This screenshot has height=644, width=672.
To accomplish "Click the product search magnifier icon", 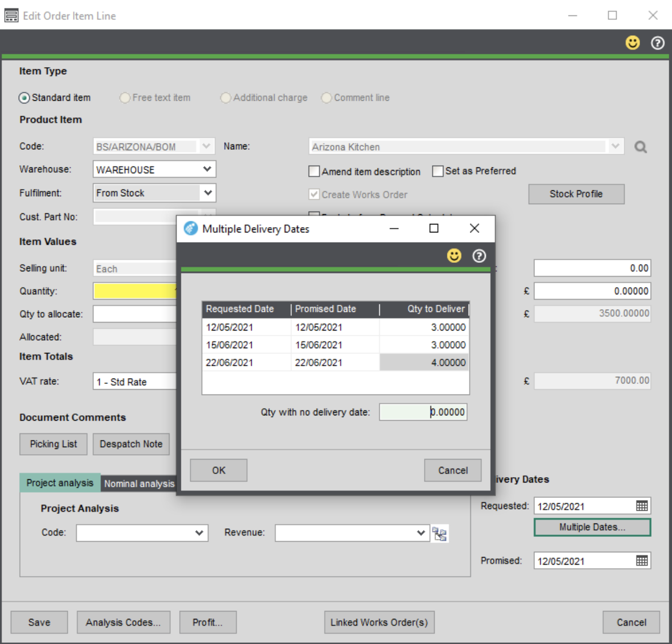I will 641,147.
